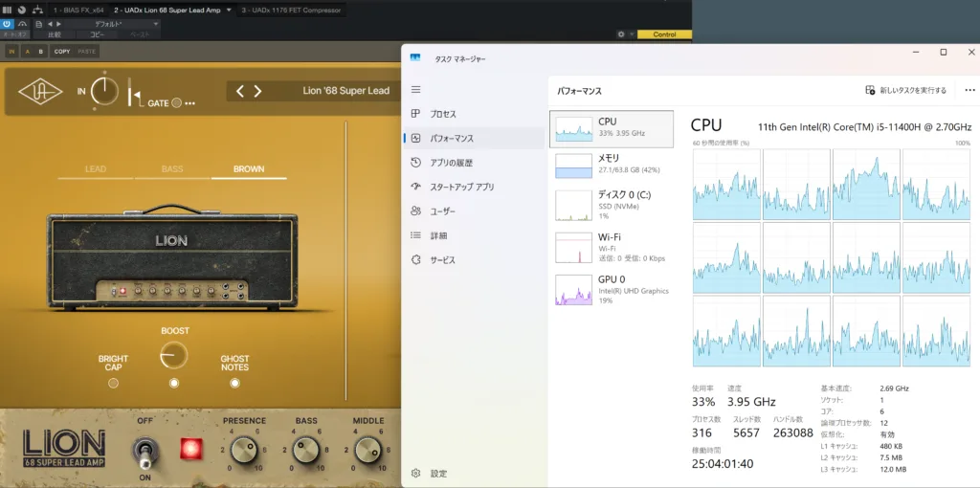Adjust the PRESENCE knob
The height and width of the screenshot is (488, 980).
tap(244, 450)
